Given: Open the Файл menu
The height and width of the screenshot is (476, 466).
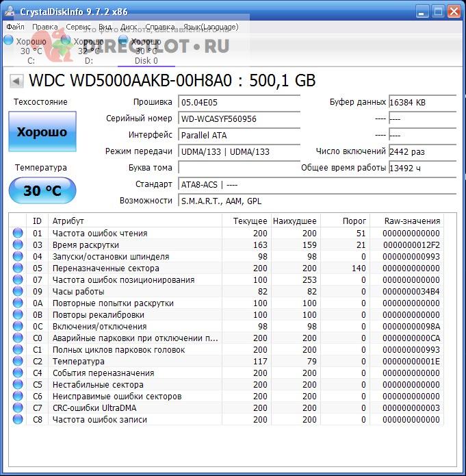Looking at the screenshot, I should (16, 27).
